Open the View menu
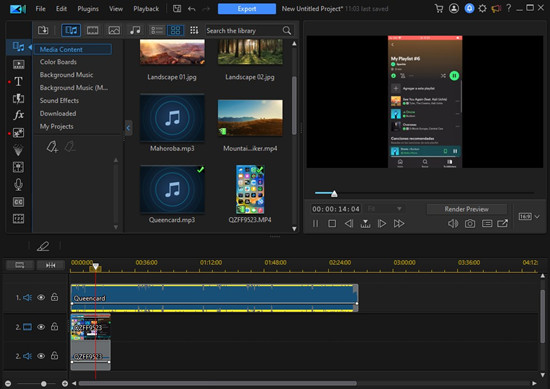 pyautogui.click(x=116, y=9)
